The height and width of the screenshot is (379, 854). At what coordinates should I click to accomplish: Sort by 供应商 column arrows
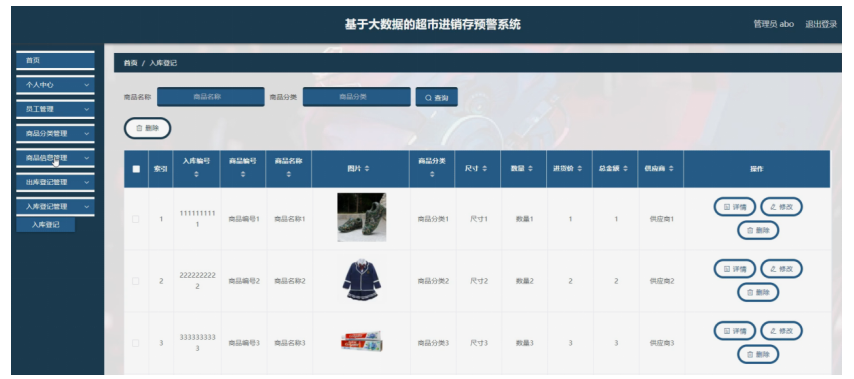coord(671,169)
